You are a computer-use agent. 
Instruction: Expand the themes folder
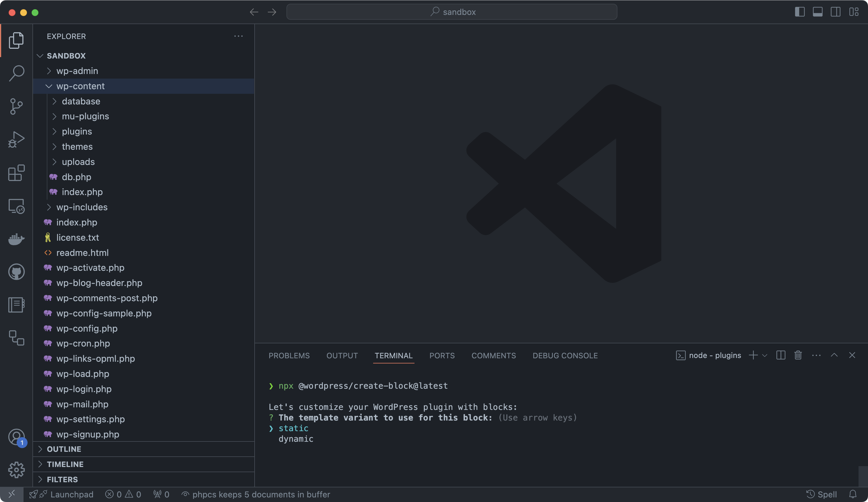(x=144, y=147)
